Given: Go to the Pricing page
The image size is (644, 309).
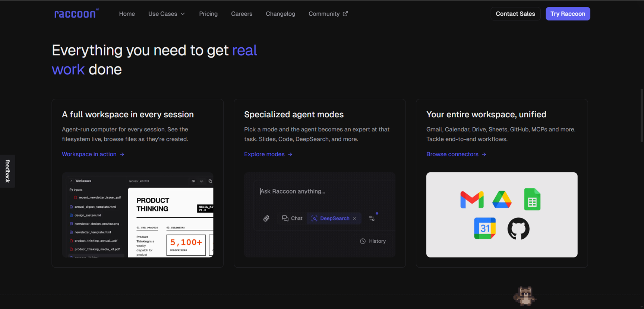Looking at the screenshot, I should pos(208,14).
